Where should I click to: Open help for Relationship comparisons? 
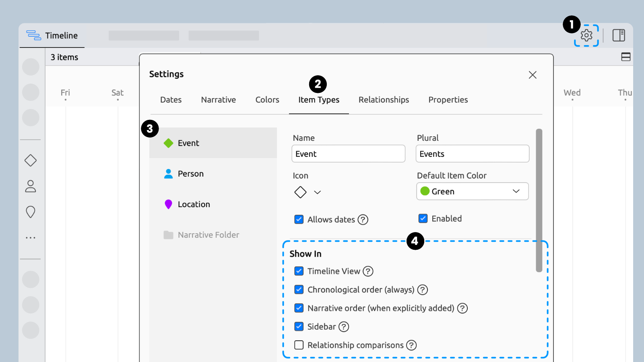411,346
